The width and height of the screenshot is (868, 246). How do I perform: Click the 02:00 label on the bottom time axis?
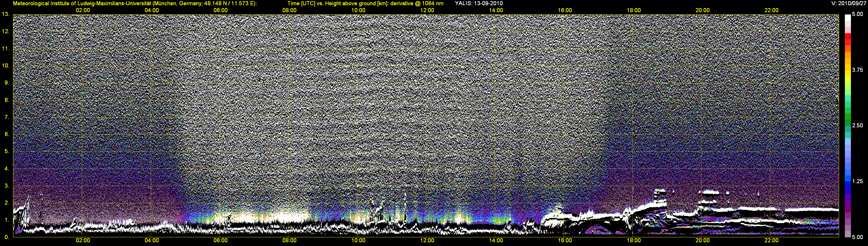click(x=82, y=241)
